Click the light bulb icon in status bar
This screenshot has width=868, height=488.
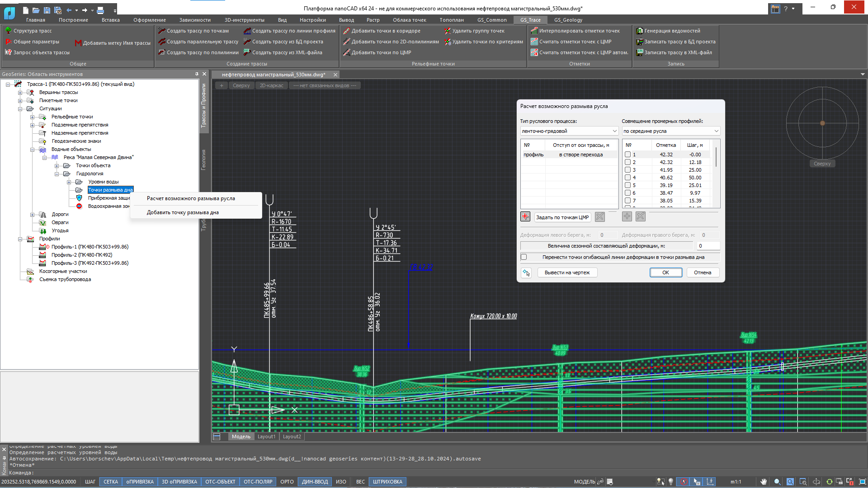coord(671,482)
